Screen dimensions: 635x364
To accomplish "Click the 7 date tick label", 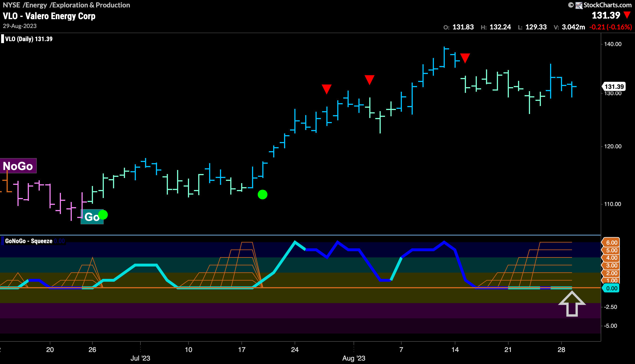I will (x=401, y=350).
